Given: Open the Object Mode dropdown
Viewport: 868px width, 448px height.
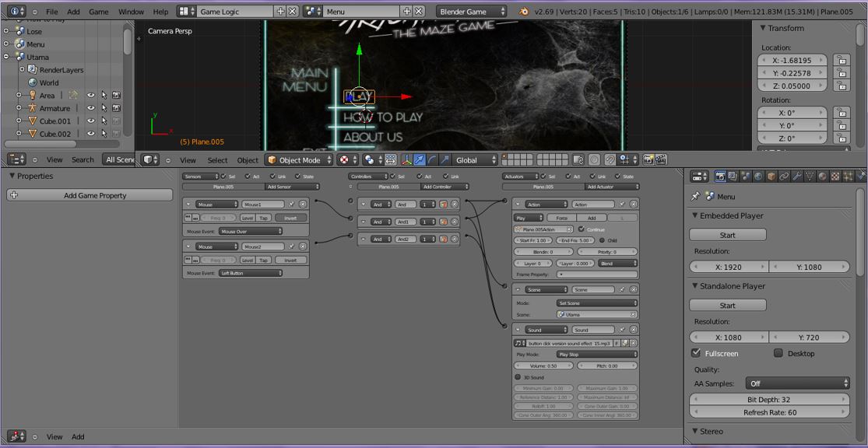Looking at the screenshot, I should pyautogui.click(x=298, y=159).
